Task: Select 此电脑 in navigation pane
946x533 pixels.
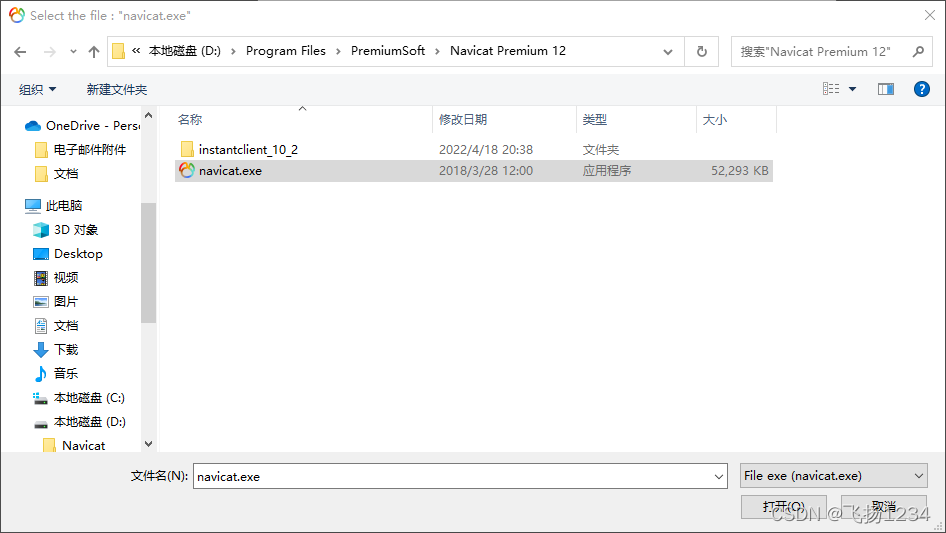Action: 54,206
